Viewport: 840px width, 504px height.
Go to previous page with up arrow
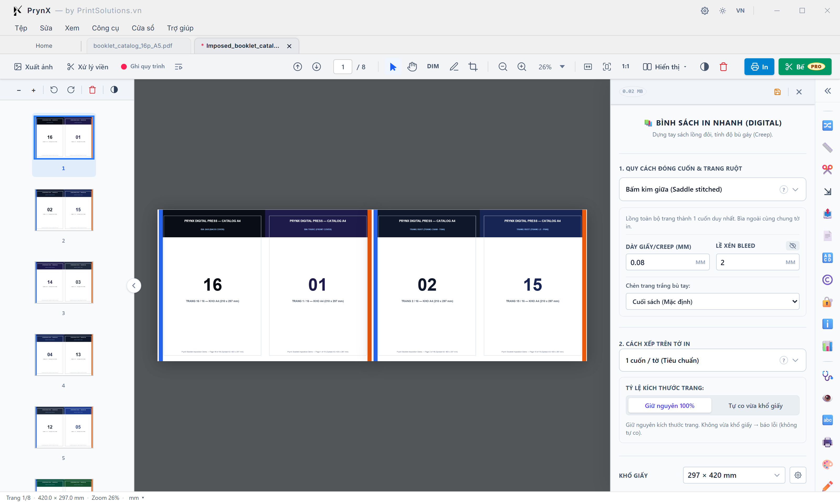point(297,67)
